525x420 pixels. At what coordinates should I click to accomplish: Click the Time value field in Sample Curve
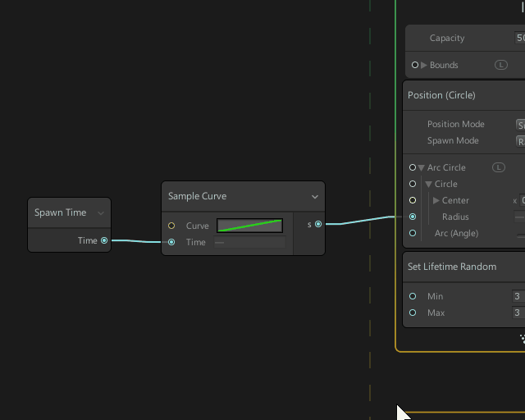click(249, 242)
